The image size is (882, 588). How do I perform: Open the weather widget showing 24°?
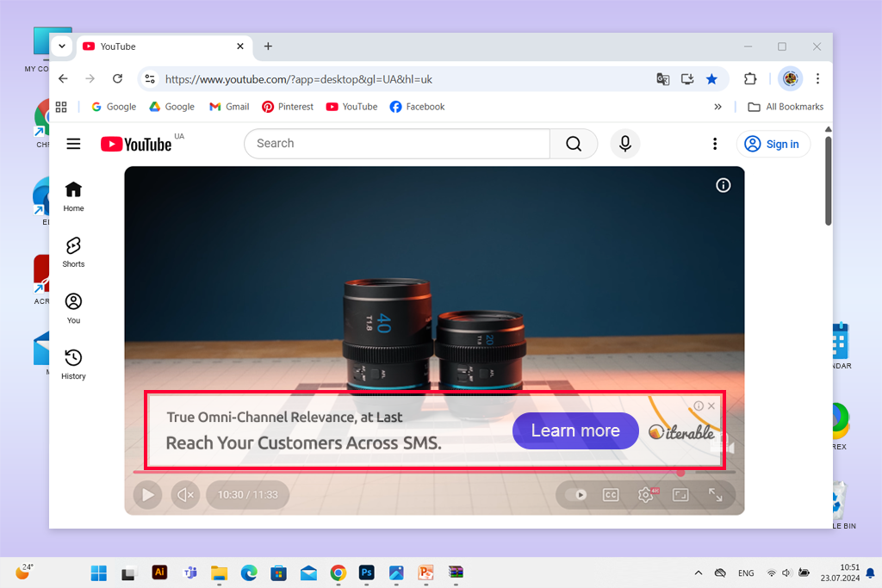23,573
